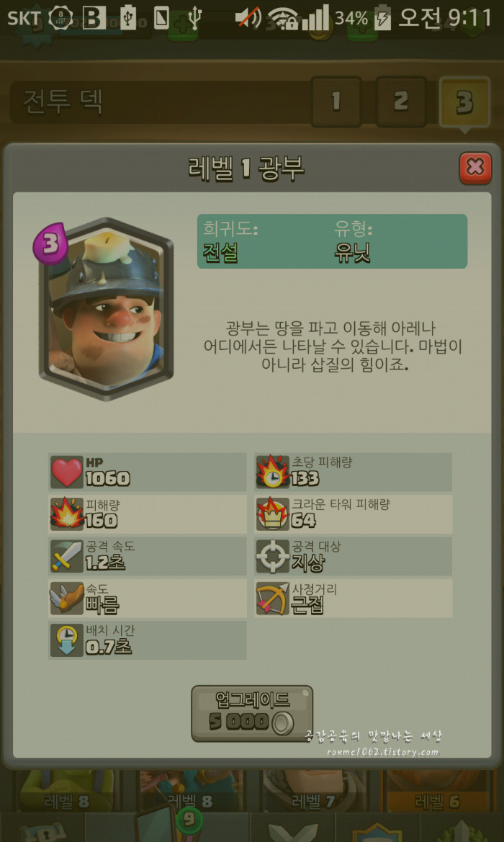Image resolution: width=504 pixels, height=842 pixels.
Task: Close the 레벨 1 광부 card dialog
Action: [x=475, y=168]
